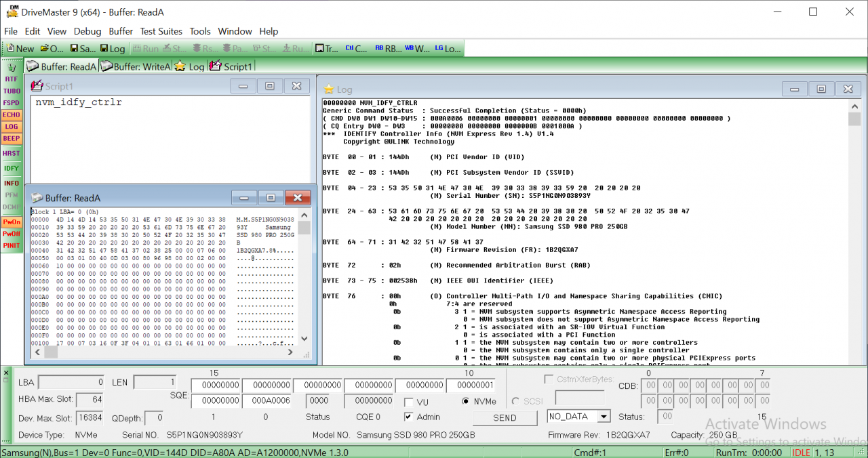Enable the VU checkbox
The image size is (868, 458).
[x=409, y=402]
